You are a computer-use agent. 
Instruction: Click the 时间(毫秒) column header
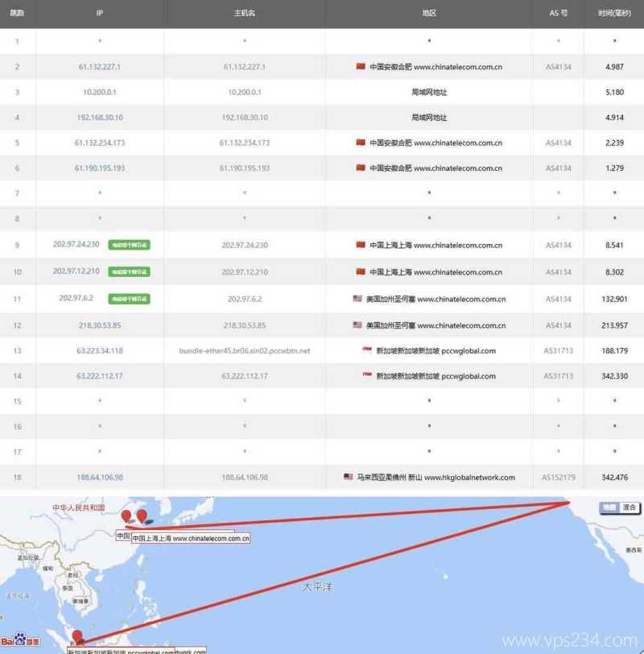click(614, 13)
